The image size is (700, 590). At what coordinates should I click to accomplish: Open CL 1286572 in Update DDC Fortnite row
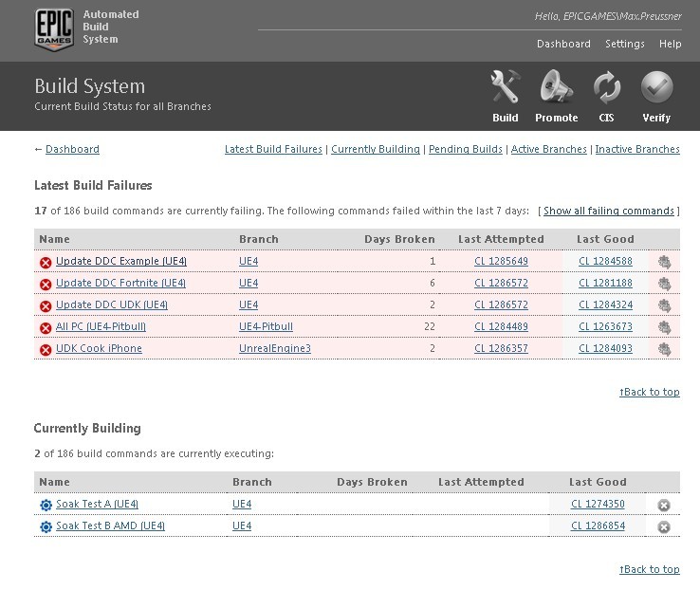point(502,283)
